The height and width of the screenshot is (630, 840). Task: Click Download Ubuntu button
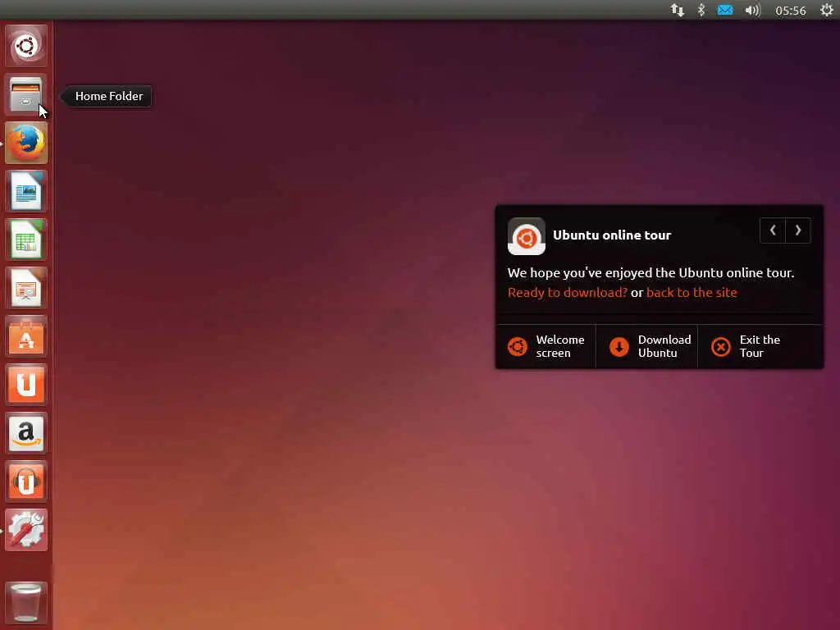[646, 347]
